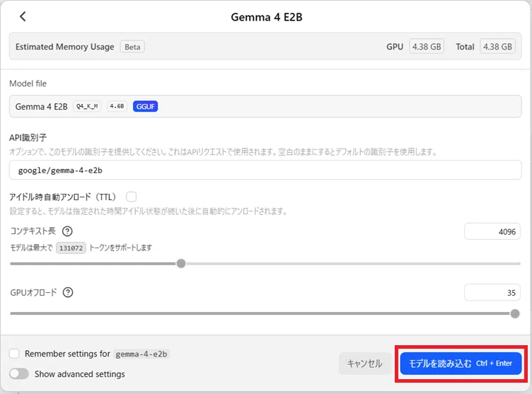Click the blue load model button
The height and width of the screenshot is (394, 532).
click(461, 364)
